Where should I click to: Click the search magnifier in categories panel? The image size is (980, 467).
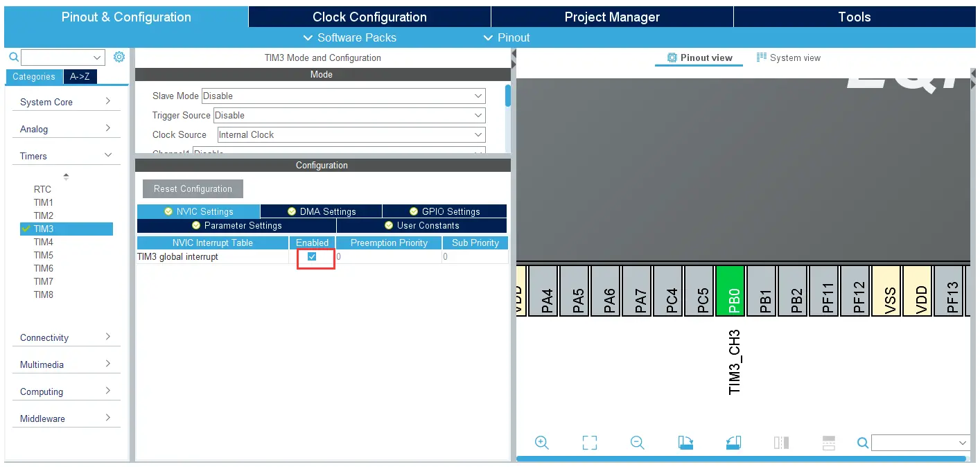[13, 57]
